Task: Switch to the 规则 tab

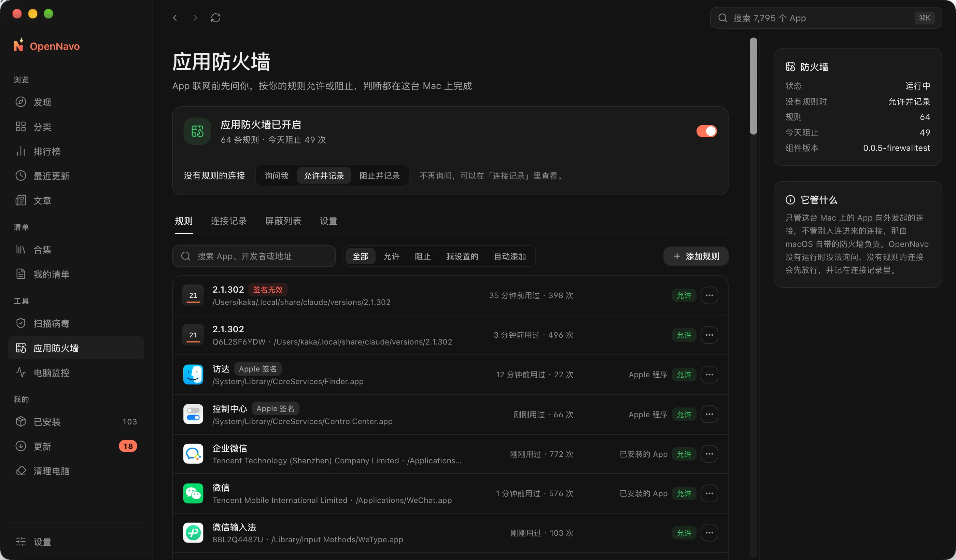Action: (x=184, y=221)
